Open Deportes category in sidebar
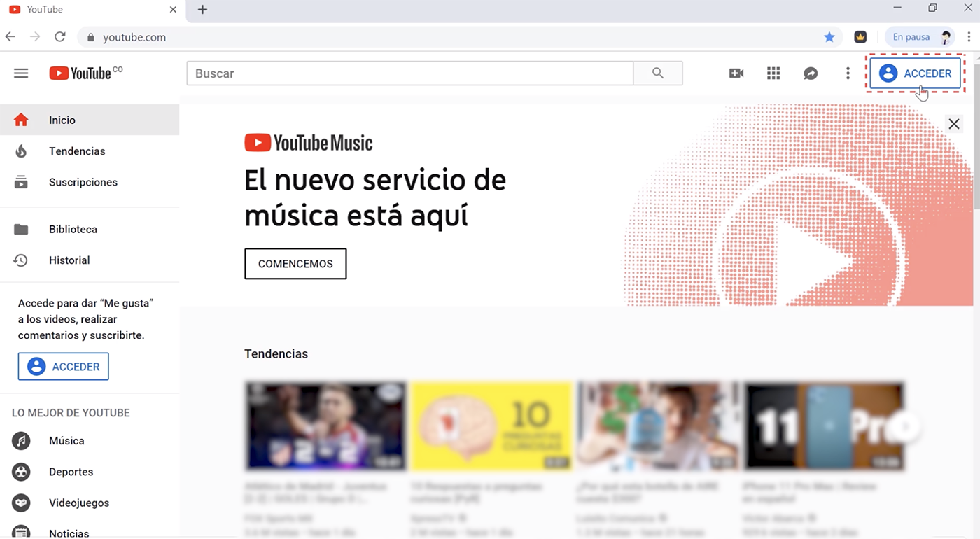The image size is (980, 539). pos(90,472)
